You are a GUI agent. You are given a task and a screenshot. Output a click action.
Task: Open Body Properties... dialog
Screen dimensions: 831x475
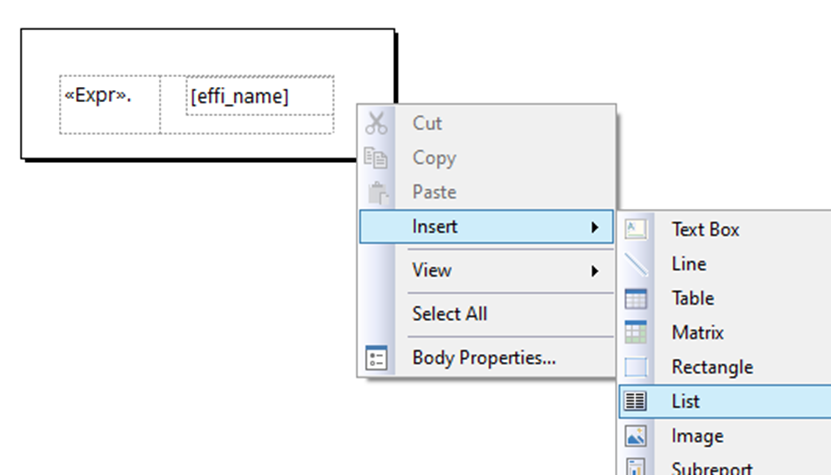pyautogui.click(x=487, y=358)
